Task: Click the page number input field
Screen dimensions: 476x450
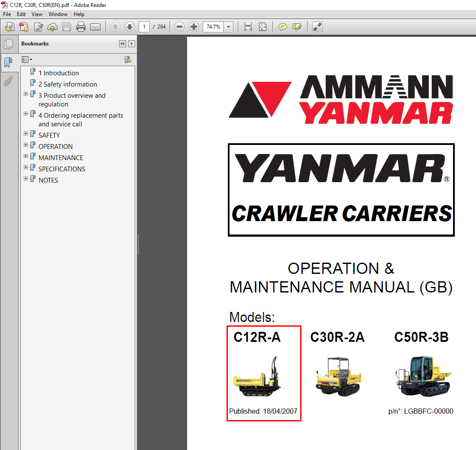Action: (x=144, y=27)
